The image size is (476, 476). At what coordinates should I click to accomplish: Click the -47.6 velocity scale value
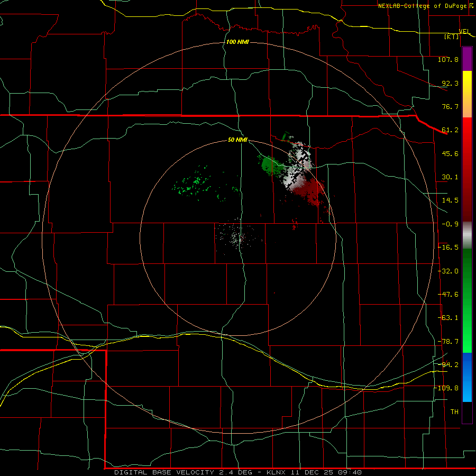(448, 295)
